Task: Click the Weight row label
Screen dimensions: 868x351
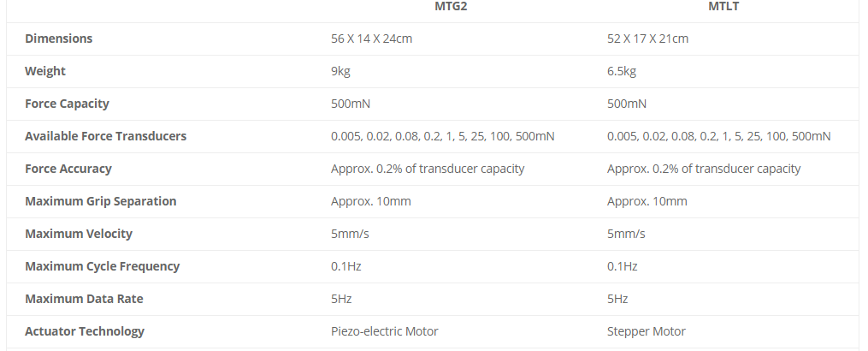Action: pyautogui.click(x=45, y=71)
